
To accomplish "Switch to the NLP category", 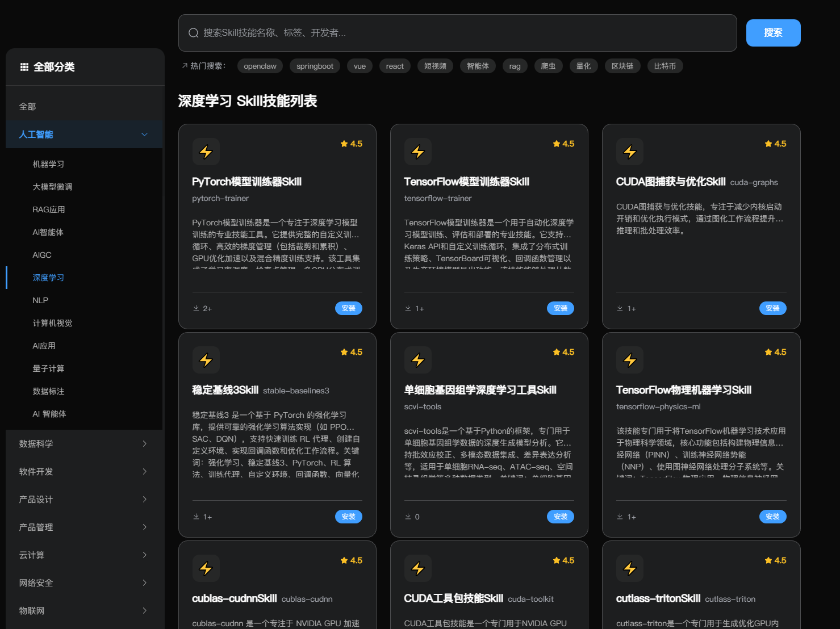I will pyautogui.click(x=40, y=300).
